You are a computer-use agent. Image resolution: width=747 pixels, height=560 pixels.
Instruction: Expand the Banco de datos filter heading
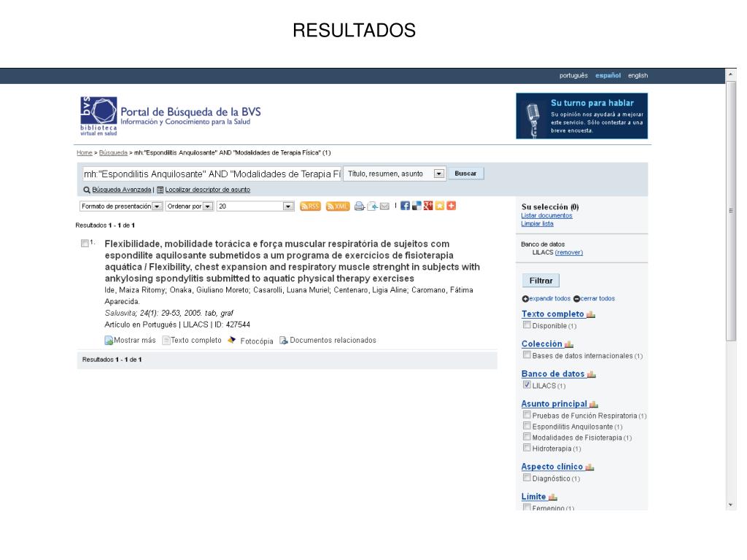(553, 374)
